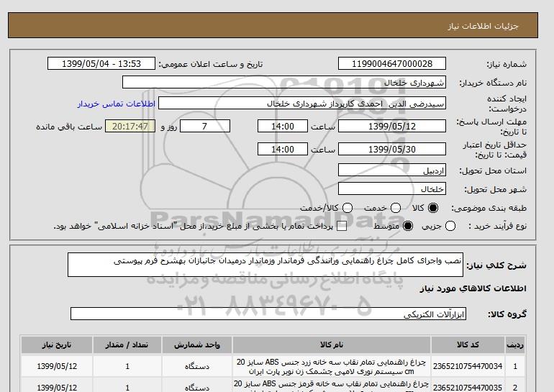Click the delivery city field خلخال

(x=392, y=189)
